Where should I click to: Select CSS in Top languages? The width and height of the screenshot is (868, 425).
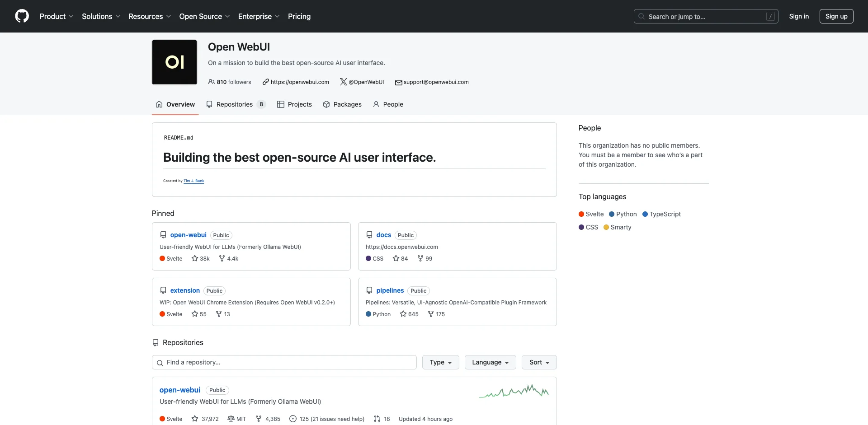click(x=589, y=227)
